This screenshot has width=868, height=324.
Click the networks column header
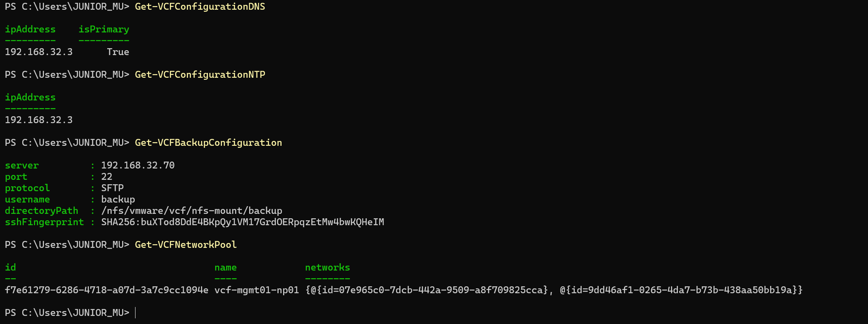coord(327,267)
